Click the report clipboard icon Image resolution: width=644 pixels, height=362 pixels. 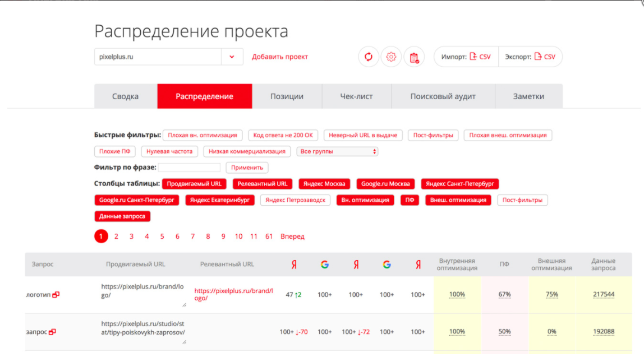(x=414, y=57)
